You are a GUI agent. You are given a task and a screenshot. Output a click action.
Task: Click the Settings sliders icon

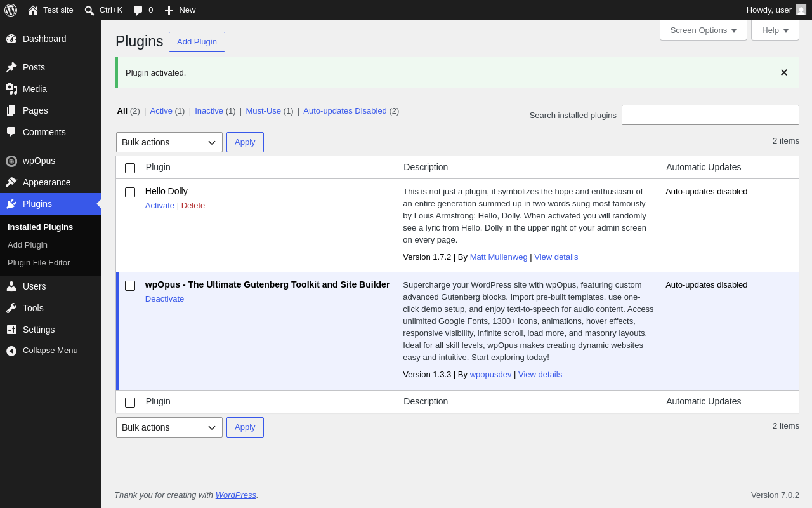click(11, 330)
